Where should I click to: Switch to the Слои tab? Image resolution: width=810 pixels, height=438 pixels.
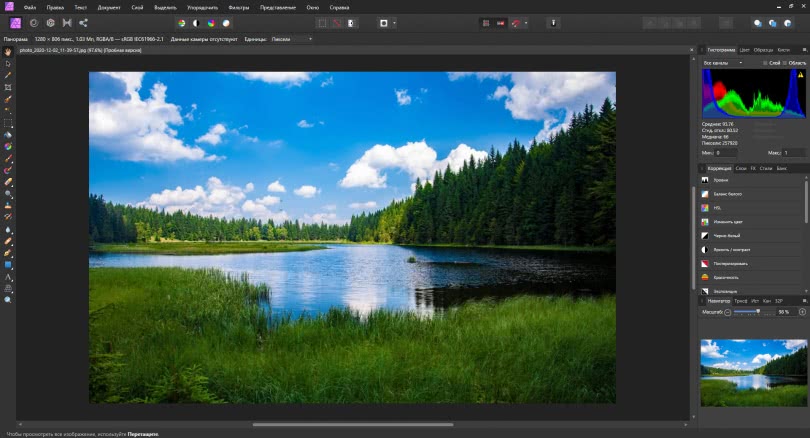[741, 168]
